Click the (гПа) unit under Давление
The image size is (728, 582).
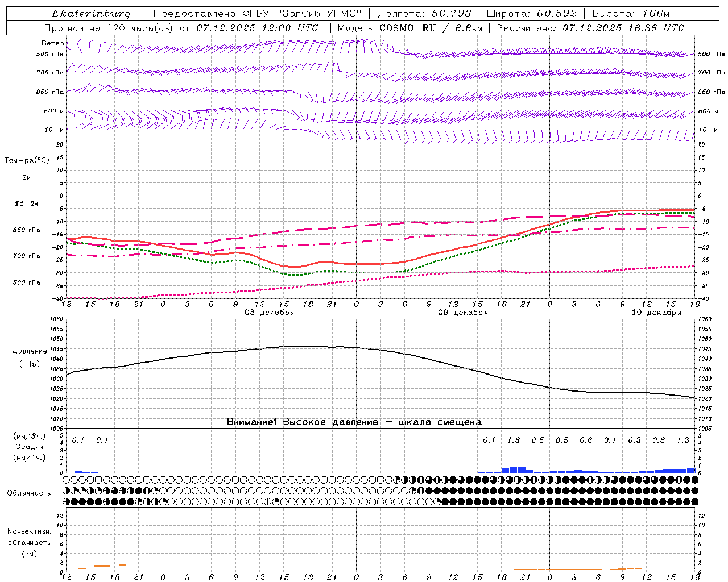[30, 364]
